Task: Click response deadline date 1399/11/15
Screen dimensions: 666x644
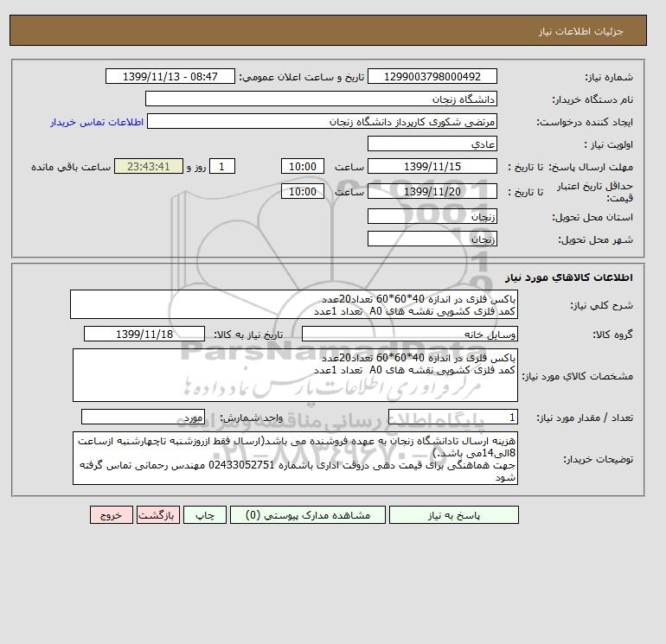Action: (432, 167)
